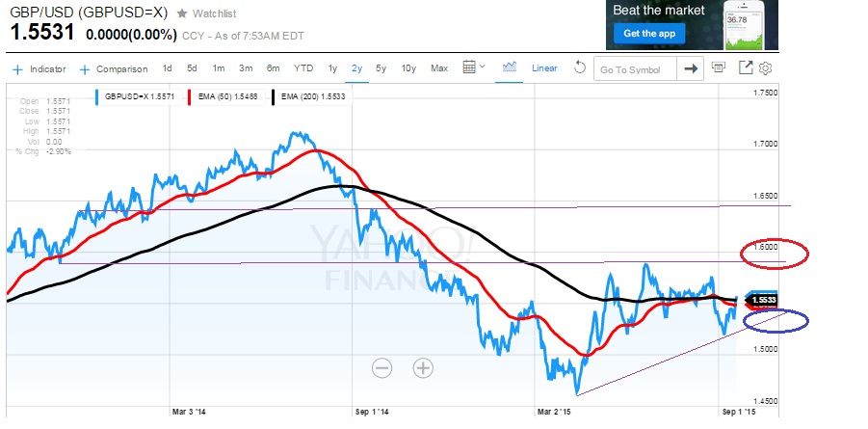Open the chart events comment icon
Screen dimensions: 868x429
pos(719,67)
